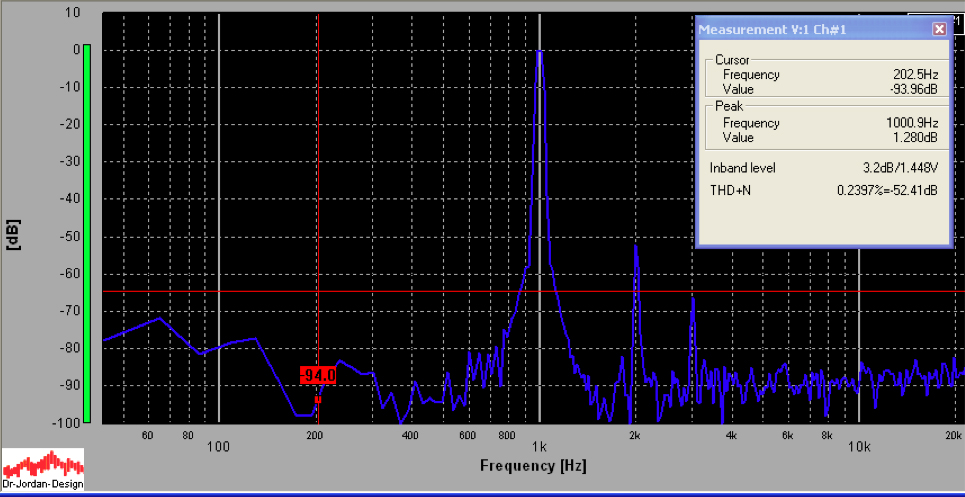Click the Cursor Value reading -93.96dB
Viewport: 965px width, 497px height.
pos(914,90)
